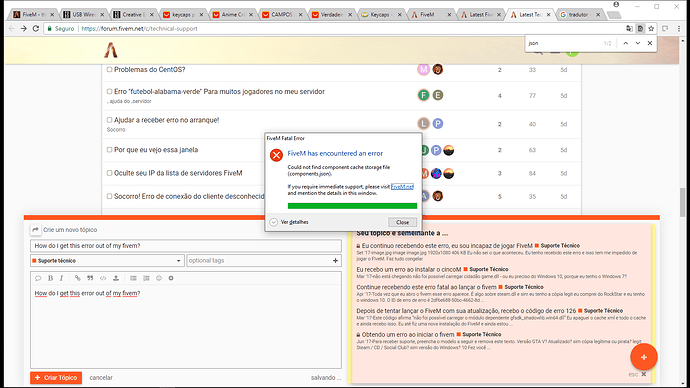
Task: Toggle bold formatting in the editor toolbar
Action: point(51,278)
